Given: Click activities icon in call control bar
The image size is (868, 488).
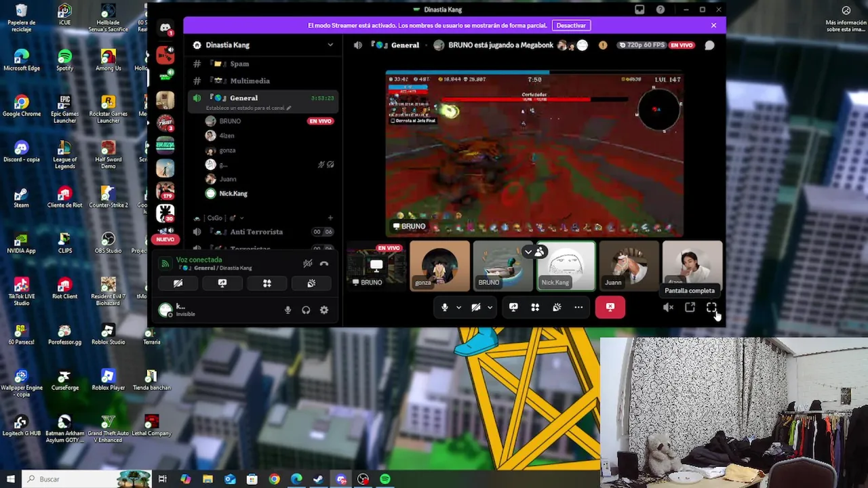Looking at the screenshot, I should tap(535, 307).
